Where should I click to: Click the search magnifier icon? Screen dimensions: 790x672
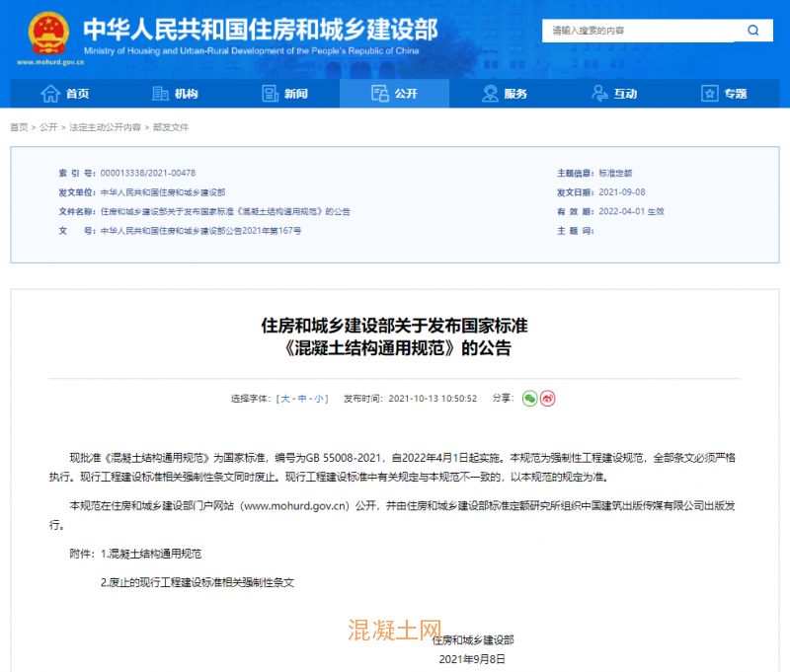point(753,31)
